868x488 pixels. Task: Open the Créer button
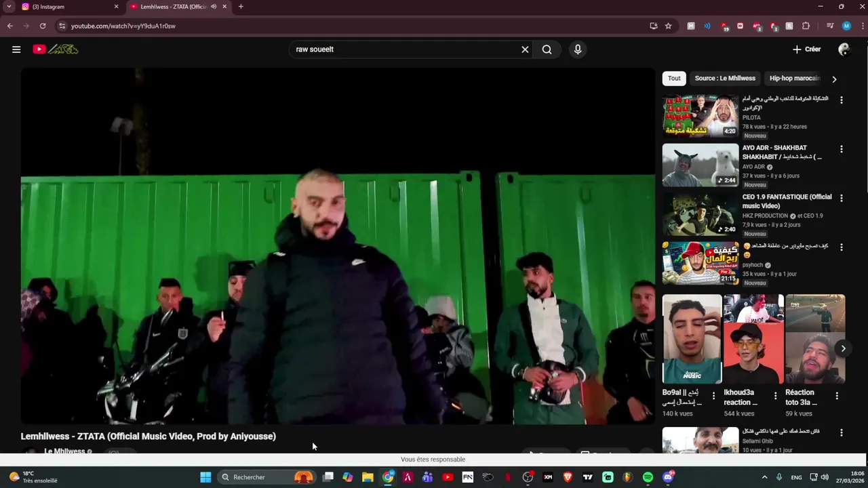(806, 49)
